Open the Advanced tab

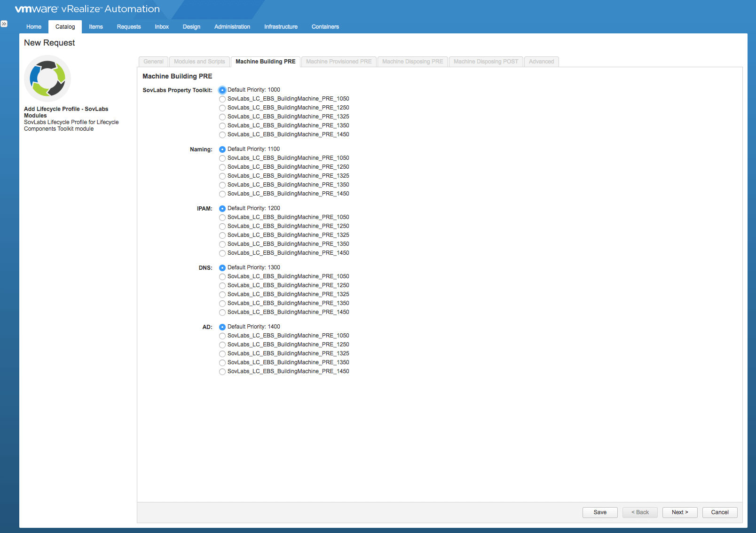click(x=541, y=62)
